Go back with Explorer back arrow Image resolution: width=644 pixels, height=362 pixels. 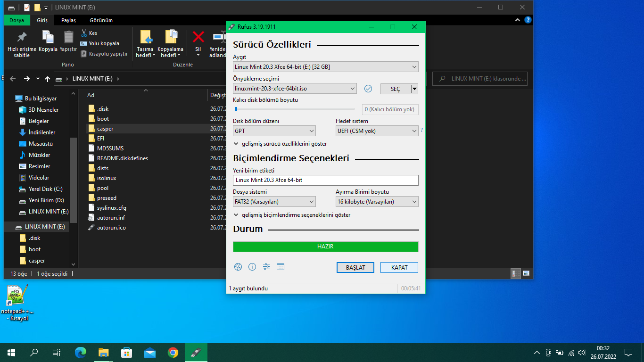tap(13, 79)
